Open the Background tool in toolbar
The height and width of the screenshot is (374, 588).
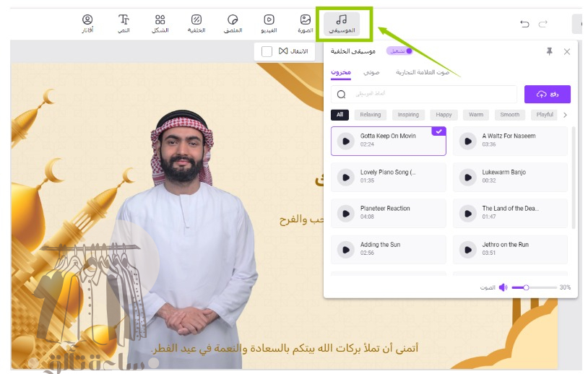(196, 24)
